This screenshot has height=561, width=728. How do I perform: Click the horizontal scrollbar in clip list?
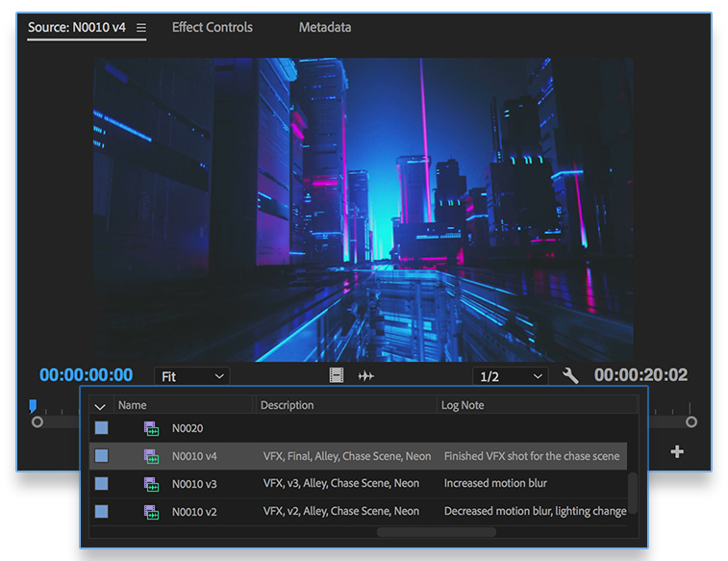[437, 532]
